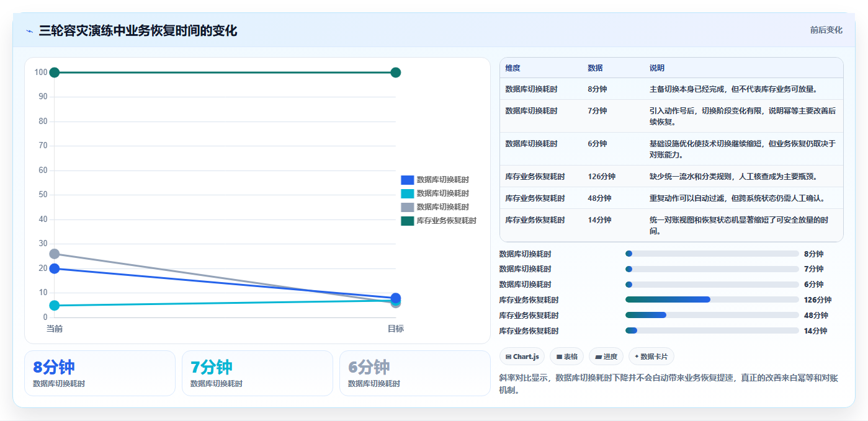Click the 48分钟 progress bar
The width and height of the screenshot is (868, 421).
[x=712, y=315]
